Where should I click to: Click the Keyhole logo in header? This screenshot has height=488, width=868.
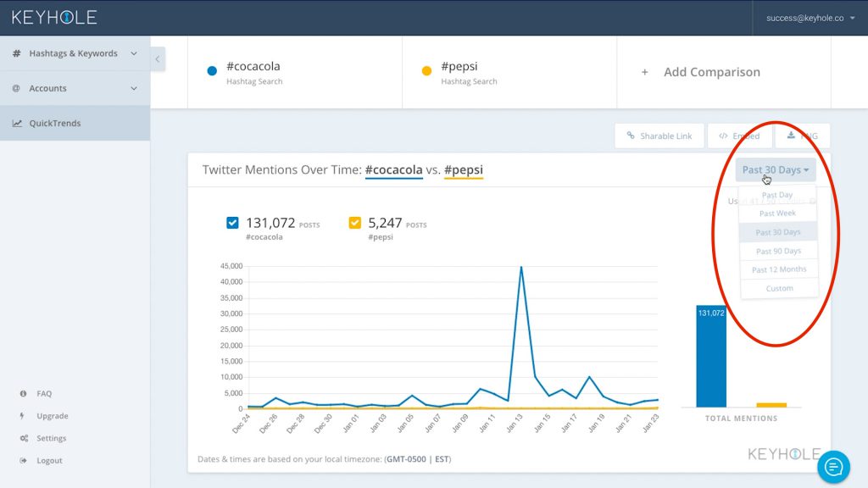point(54,17)
